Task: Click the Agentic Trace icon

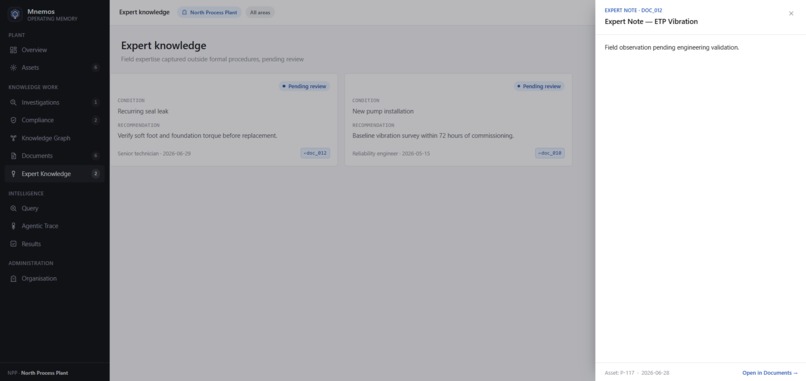Action: (x=13, y=226)
